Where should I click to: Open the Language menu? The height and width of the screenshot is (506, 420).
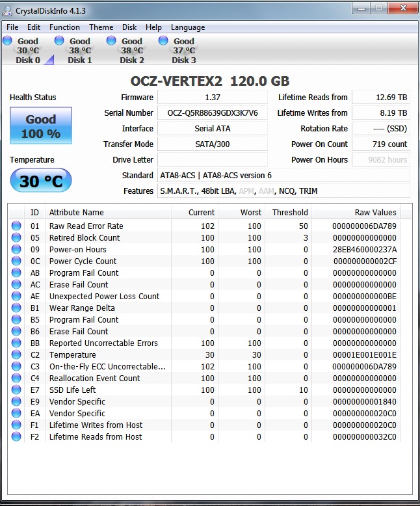188,27
